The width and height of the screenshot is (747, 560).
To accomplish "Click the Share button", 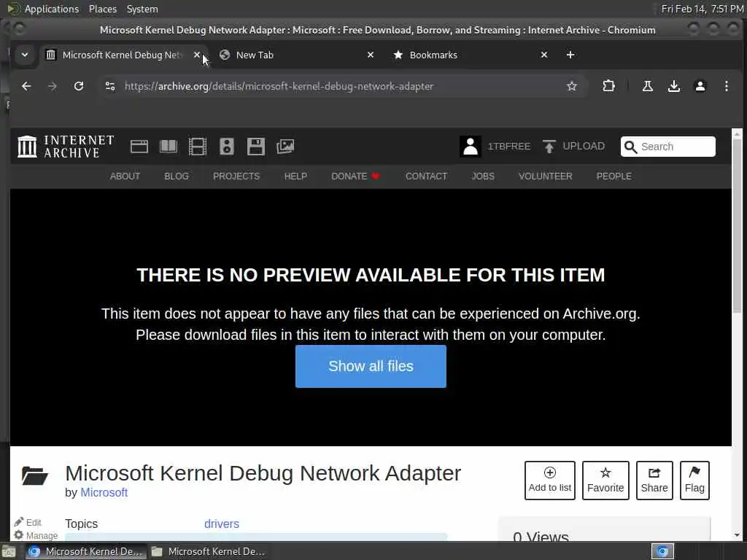I will [654, 480].
